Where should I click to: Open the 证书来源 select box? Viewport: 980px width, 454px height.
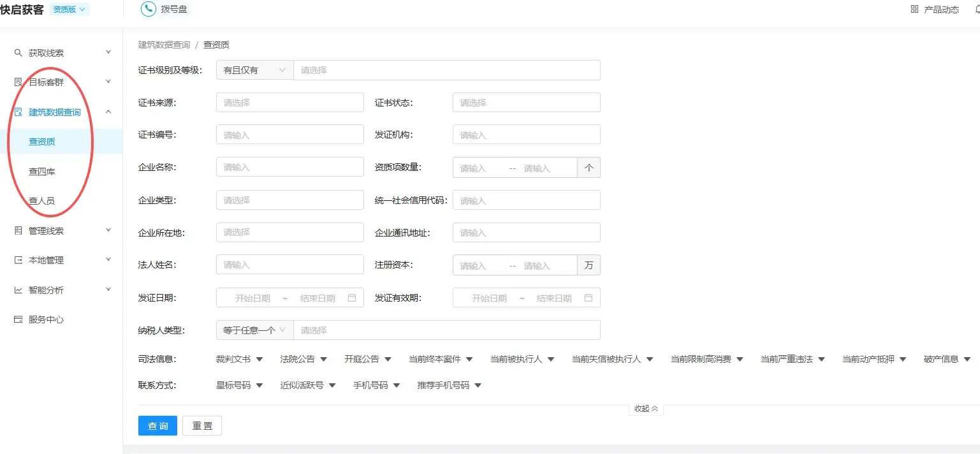(x=290, y=103)
